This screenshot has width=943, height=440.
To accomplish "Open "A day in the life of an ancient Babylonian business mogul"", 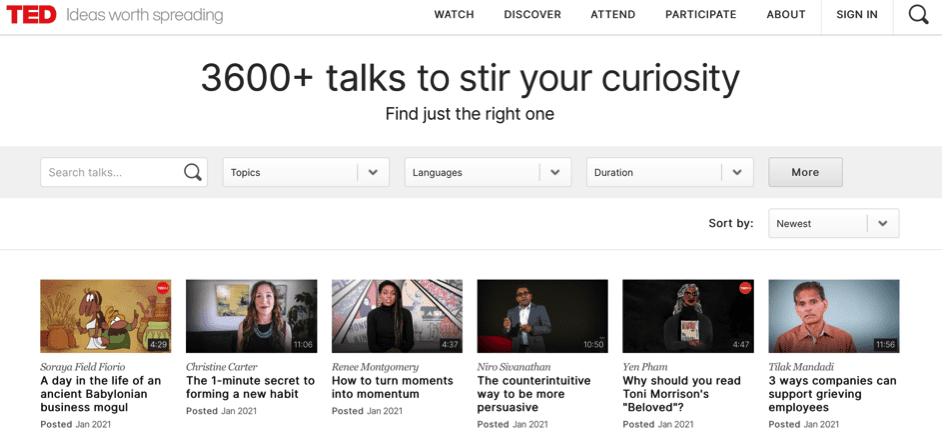I will tap(100, 394).
